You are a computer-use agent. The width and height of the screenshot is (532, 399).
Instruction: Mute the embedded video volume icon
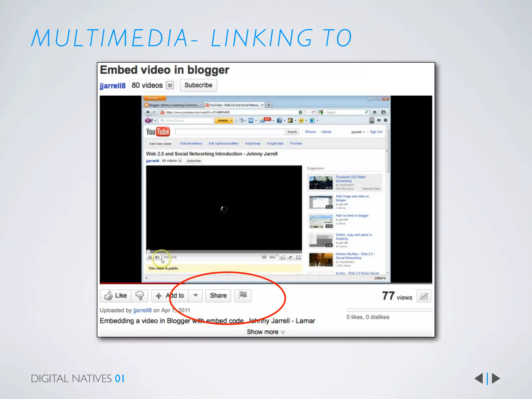click(x=157, y=257)
